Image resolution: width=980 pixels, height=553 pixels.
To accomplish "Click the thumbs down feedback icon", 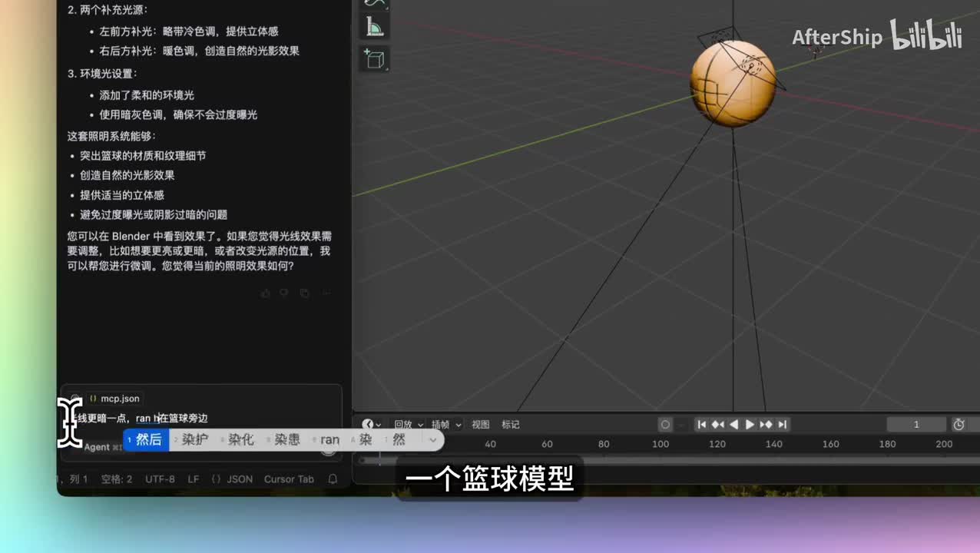I will click(284, 293).
